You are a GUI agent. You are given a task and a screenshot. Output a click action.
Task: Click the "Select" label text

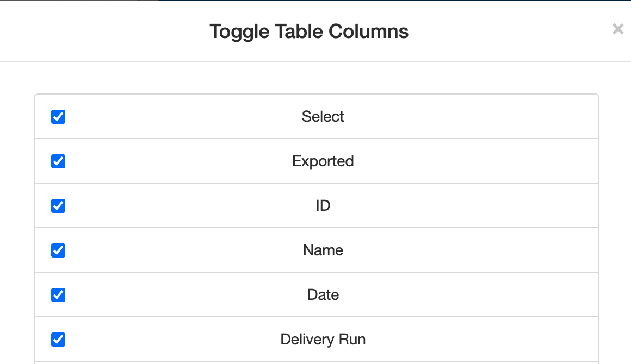tap(323, 117)
